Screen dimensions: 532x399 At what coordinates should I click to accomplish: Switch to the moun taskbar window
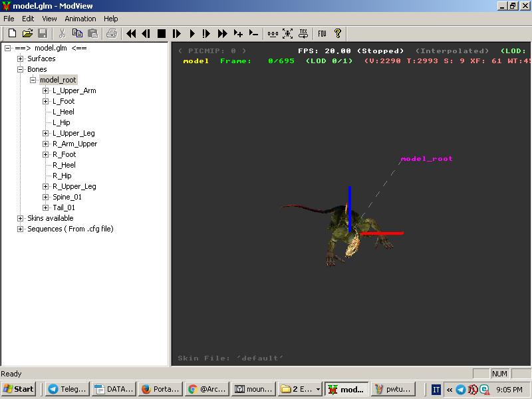click(253, 389)
